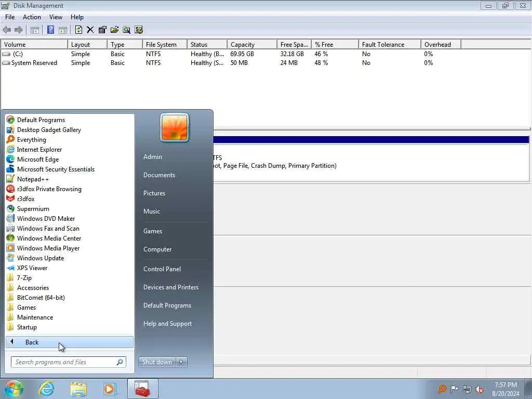Click the Open folder toolbar icon
Image resolution: width=532 pixels, height=399 pixels.
[x=114, y=30]
